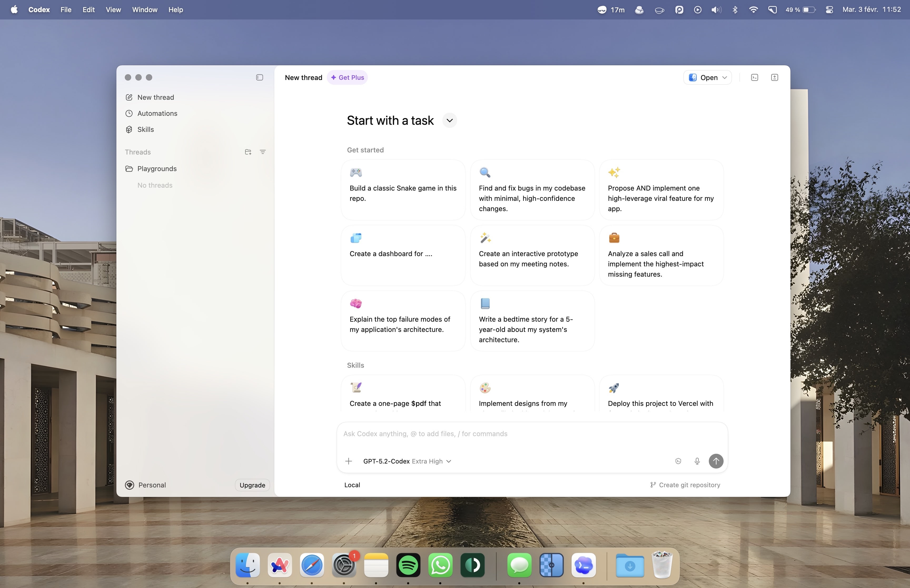The height and width of the screenshot is (588, 910).
Task: Open Skills in the sidebar
Action: point(146,129)
